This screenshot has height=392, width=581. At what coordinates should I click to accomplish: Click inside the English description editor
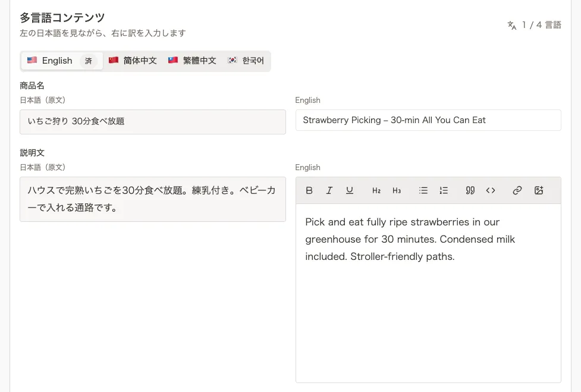(x=428, y=293)
